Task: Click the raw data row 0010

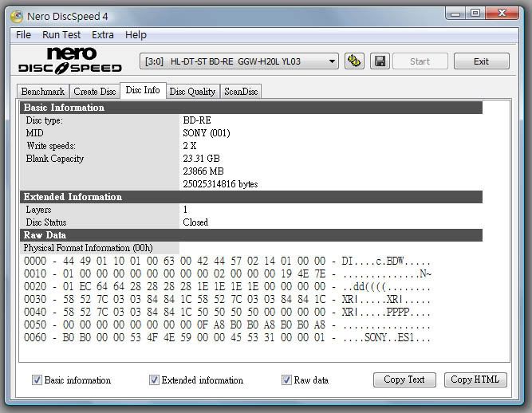Action: [227, 273]
